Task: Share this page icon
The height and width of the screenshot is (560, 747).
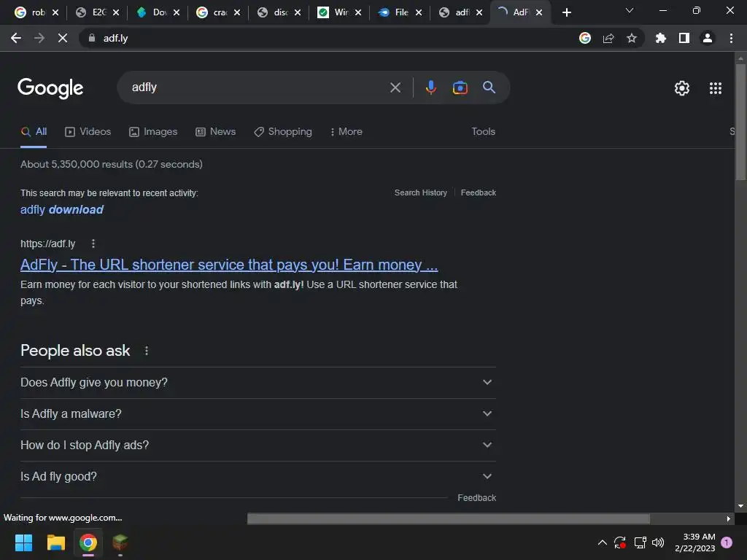Action: click(x=608, y=38)
